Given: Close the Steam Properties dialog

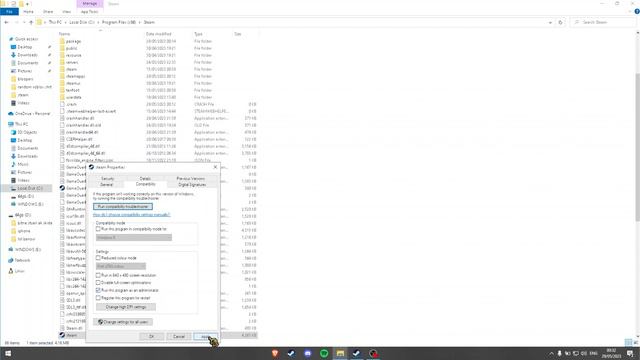Looking at the screenshot, I should pyautogui.click(x=215, y=167).
